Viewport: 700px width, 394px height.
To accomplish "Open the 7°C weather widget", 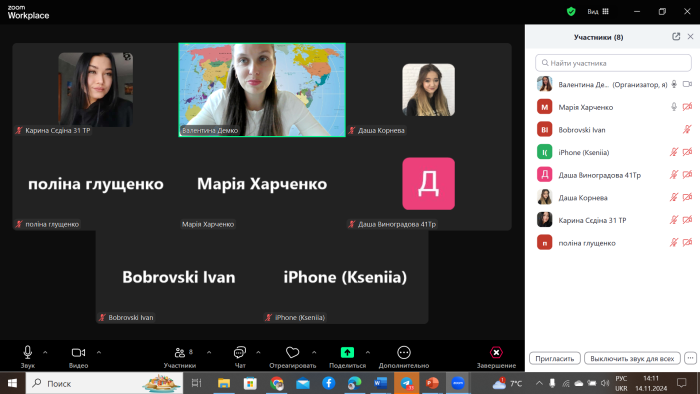I will tap(508, 383).
